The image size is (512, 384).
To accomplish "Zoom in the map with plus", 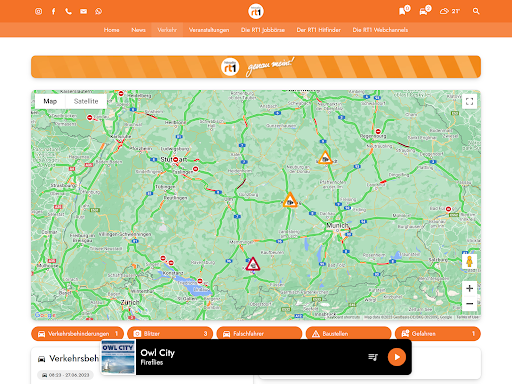I will (469, 288).
